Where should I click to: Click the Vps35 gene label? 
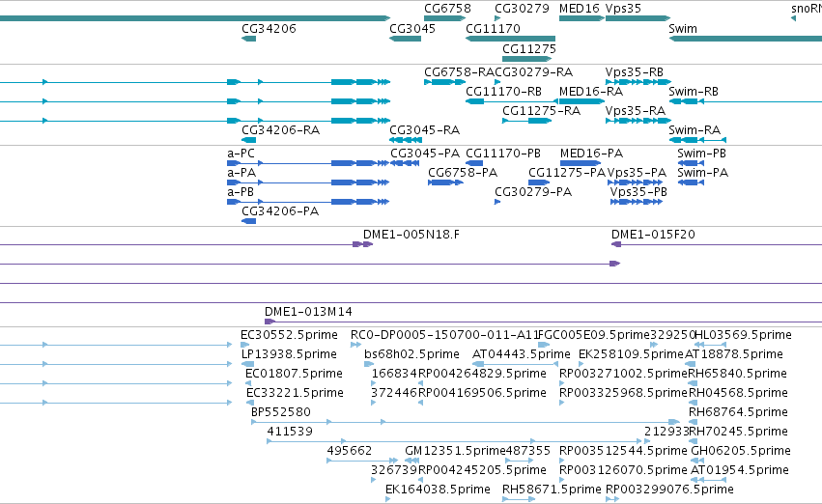[x=623, y=9]
